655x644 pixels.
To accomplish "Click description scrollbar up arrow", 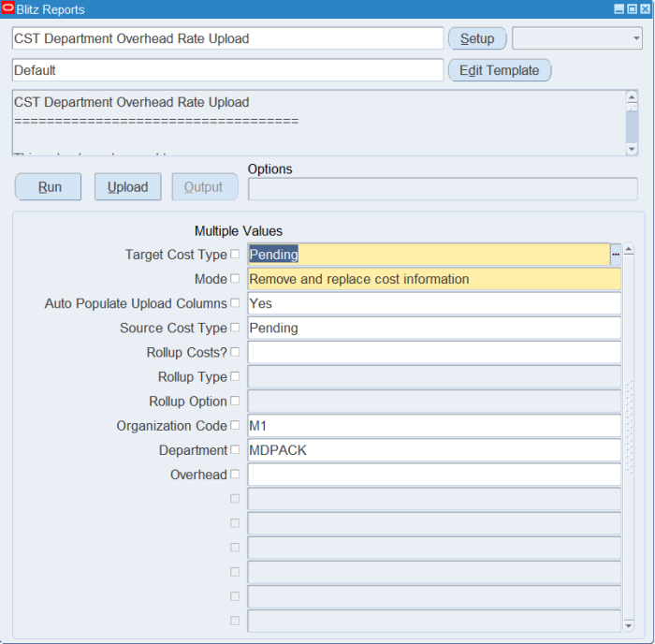I will (632, 97).
